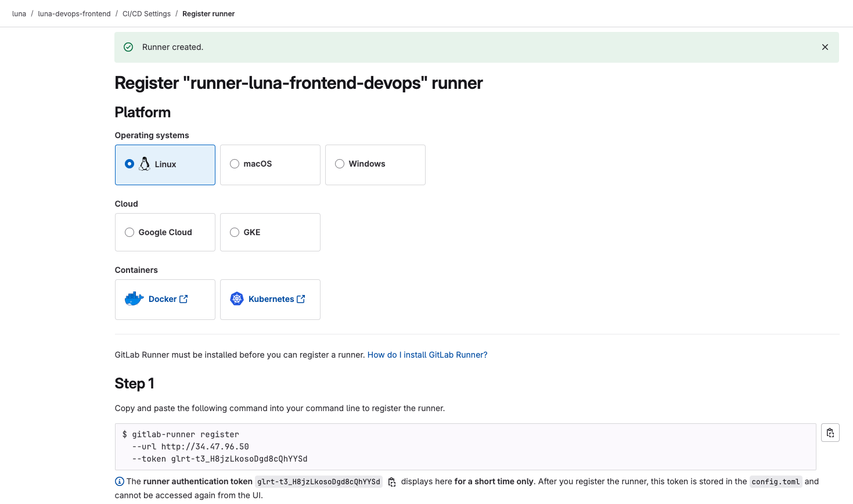
Task: Click the Operating systems label
Action: 152,135
